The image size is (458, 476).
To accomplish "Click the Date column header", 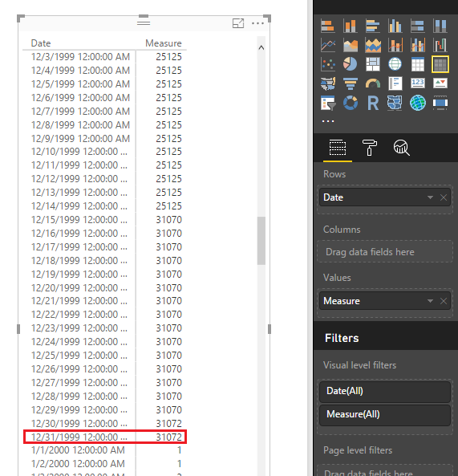I will [41, 43].
